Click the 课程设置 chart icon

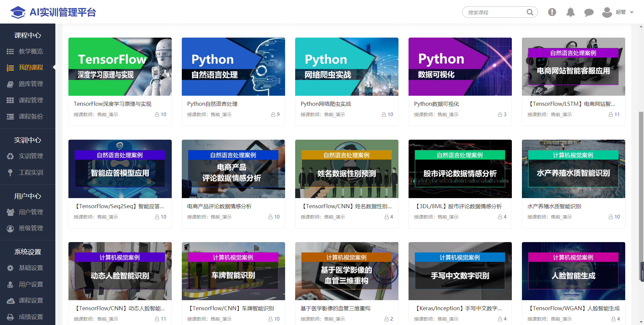tap(10, 300)
